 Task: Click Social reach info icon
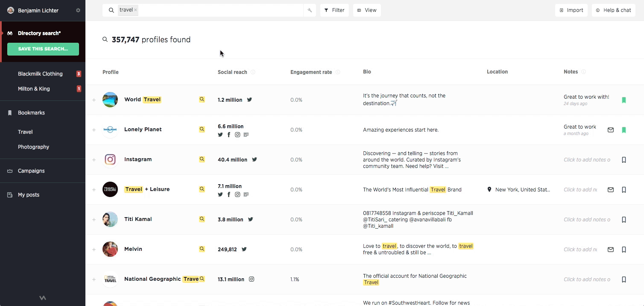[x=253, y=72]
